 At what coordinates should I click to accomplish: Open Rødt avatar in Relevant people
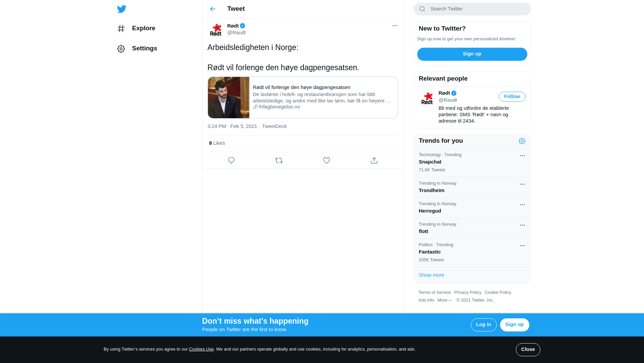click(x=427, y=98)
